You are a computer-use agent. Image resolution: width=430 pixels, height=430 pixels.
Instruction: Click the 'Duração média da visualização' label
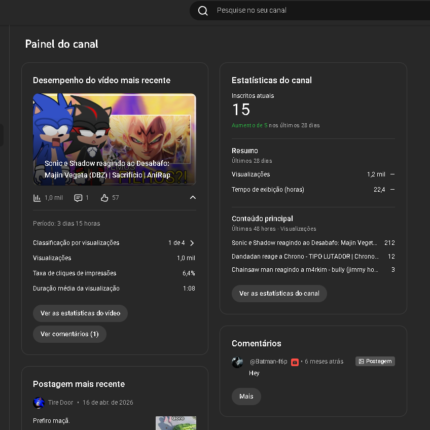pos(76,289)
